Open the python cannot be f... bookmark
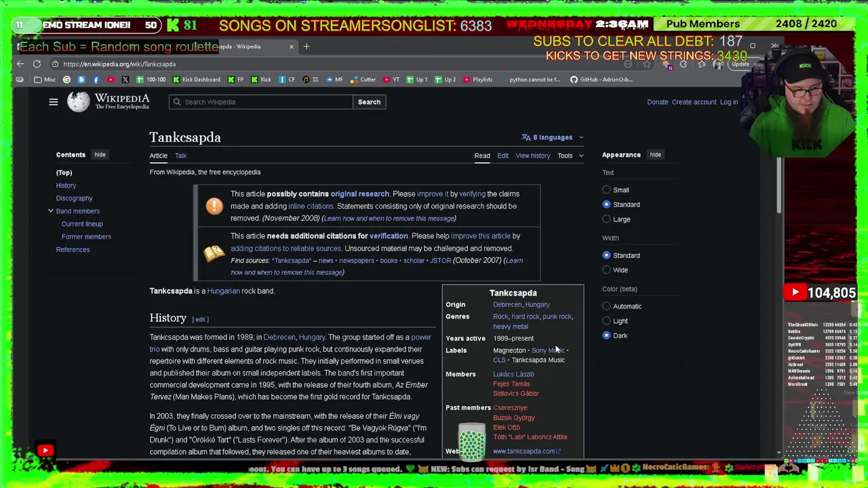This screenshot has height=488, width=868. click(530, 79)
